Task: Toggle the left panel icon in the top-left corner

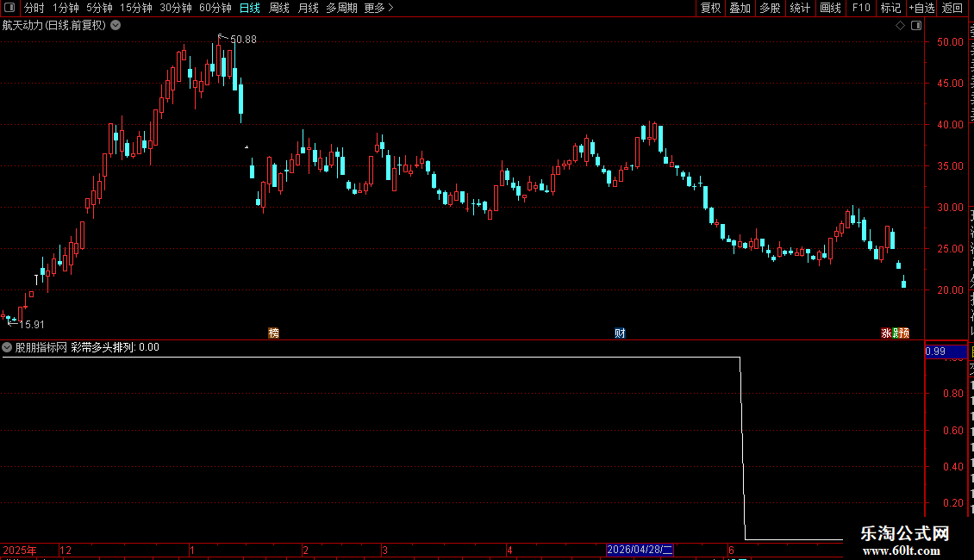Action: [9, 8]
